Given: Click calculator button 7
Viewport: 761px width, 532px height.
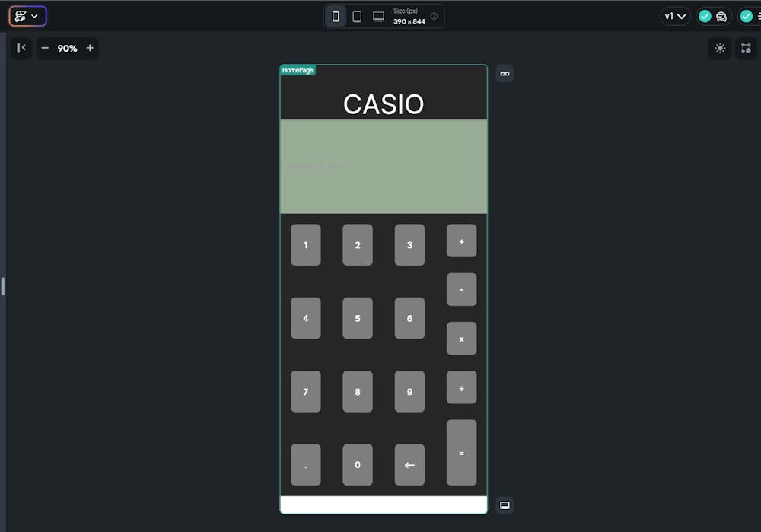Looking at the screenshot, I should coord(306,391).
